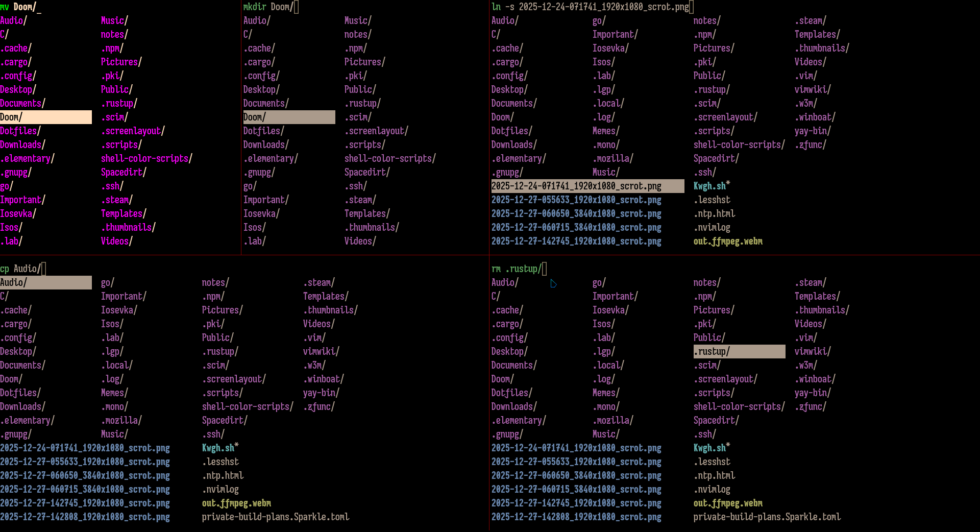Viewport: 980px width, 532px height.
Task: Pick out.ffmpeg.webm in the cp pane
Action: pos(236,503)
